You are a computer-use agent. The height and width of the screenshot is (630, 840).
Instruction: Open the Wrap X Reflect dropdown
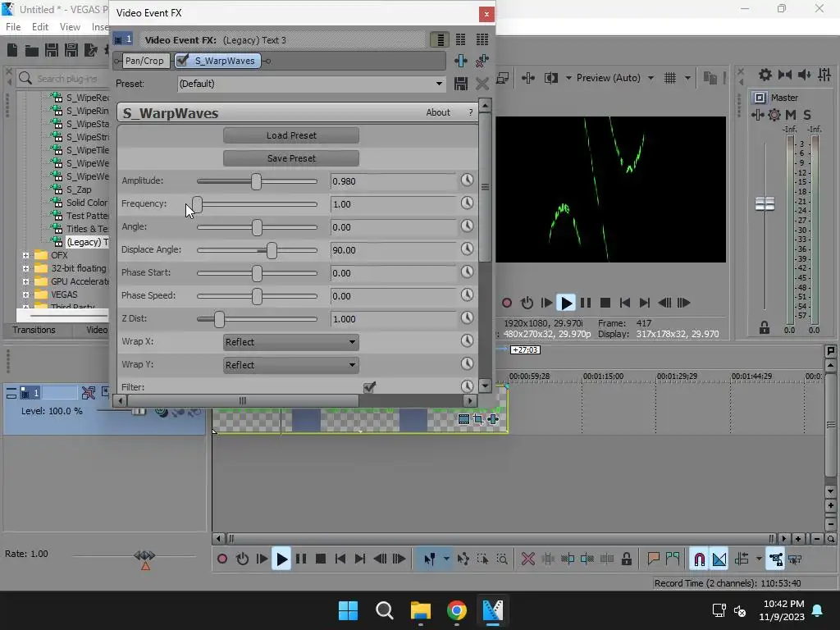pyautogui.click(x=291, y=342)
